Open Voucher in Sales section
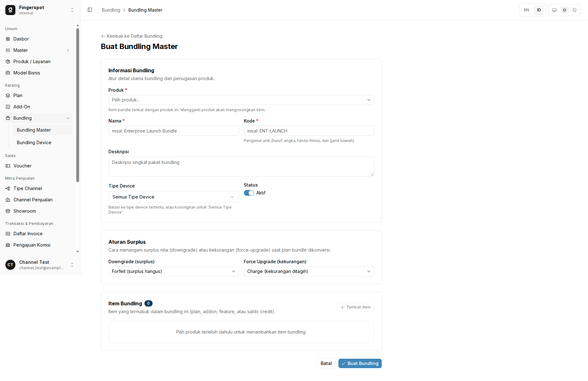Viewport: 588px width, 381px height. coord(38,166)
